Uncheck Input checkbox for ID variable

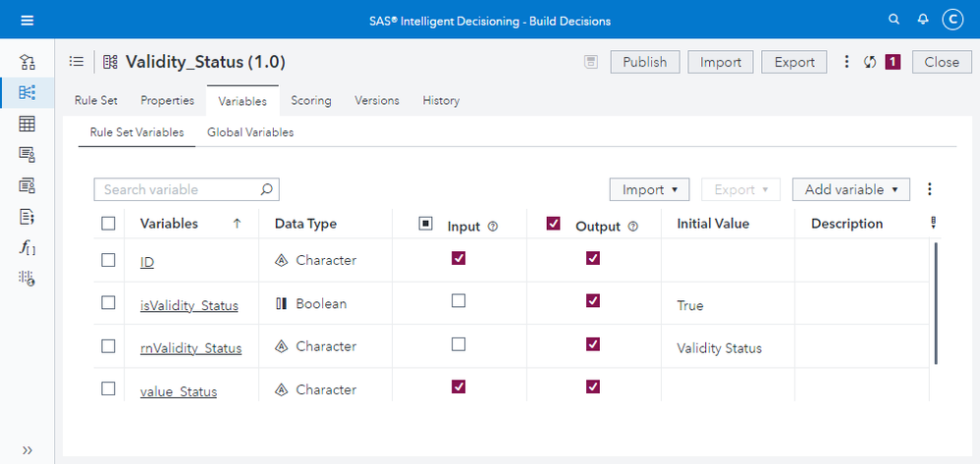459,259
